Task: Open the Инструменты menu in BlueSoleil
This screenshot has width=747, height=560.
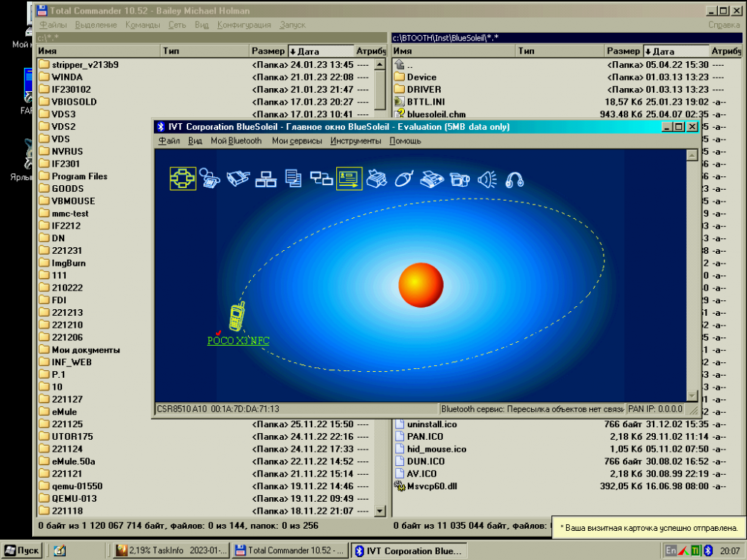Action: pos(358,140)
